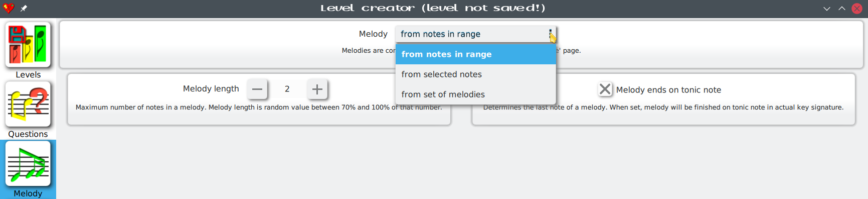Viewport: 868px width, 199px height.
Task: Maximize window using up chevron icon
Action: pos(842,9)
